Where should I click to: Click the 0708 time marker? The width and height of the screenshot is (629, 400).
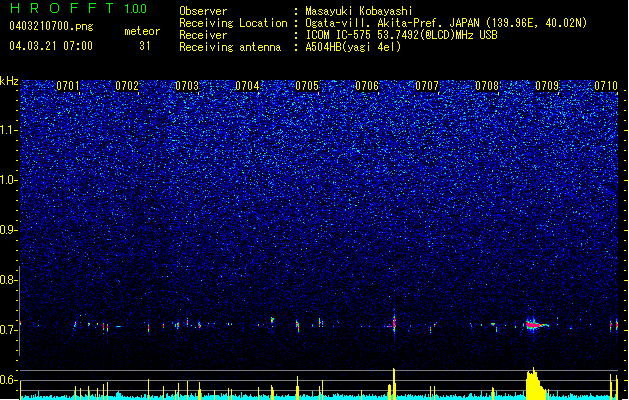(487, 86)
